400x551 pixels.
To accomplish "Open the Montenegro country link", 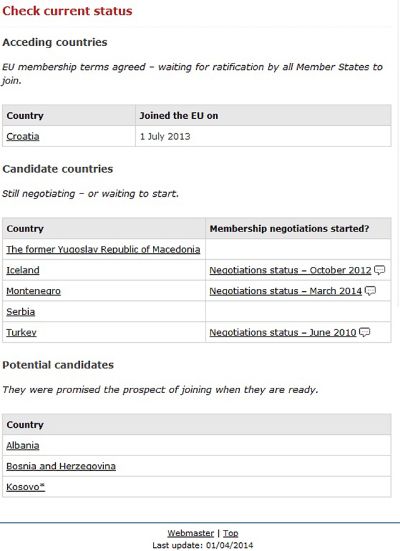I will (33, 291).
